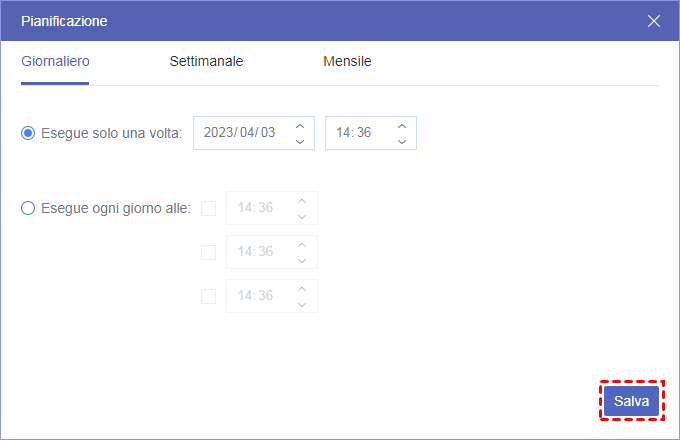Click the 2023/04/03 date field

[240, 133]
